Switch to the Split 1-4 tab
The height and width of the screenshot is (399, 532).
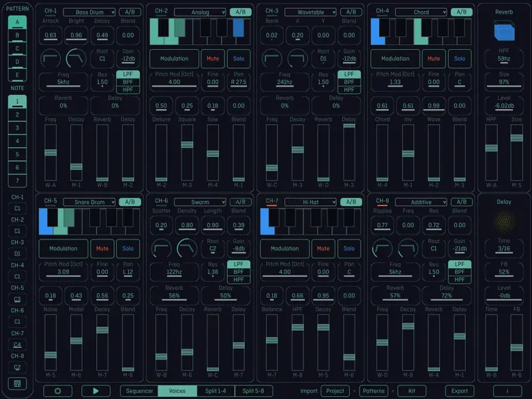[x=216, y=391]
